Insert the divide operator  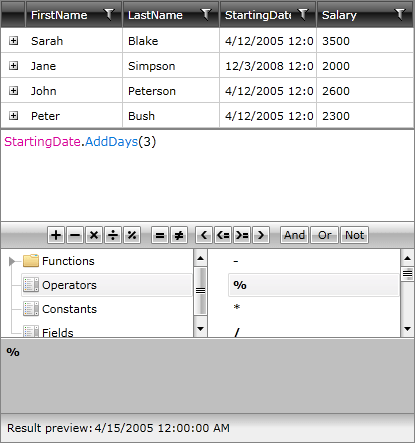(113, 235)
